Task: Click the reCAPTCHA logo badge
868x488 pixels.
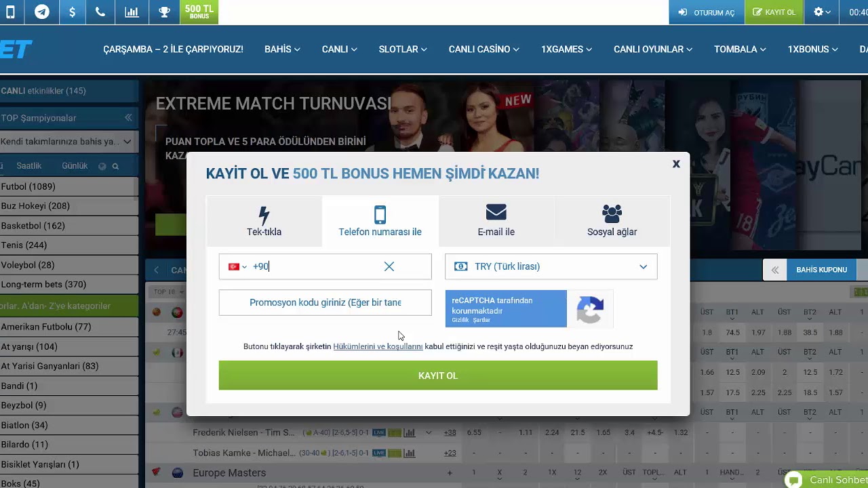Action: (590, 309)
